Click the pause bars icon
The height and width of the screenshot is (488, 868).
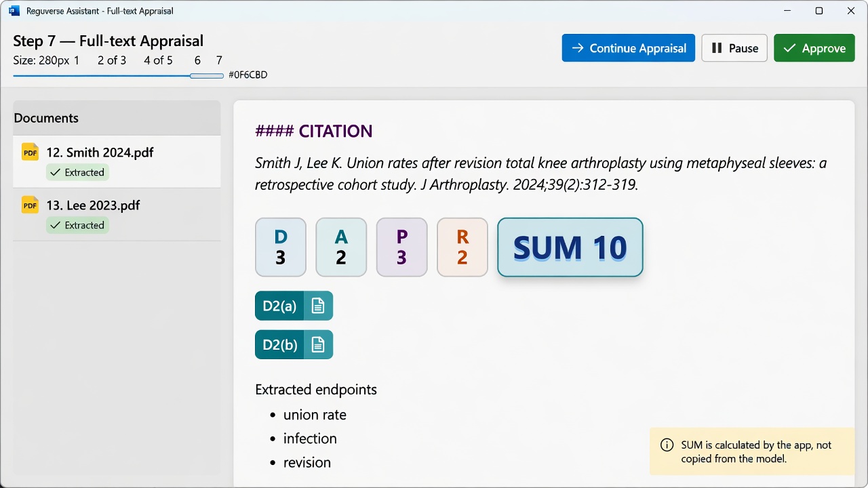(x=717, y=48)
